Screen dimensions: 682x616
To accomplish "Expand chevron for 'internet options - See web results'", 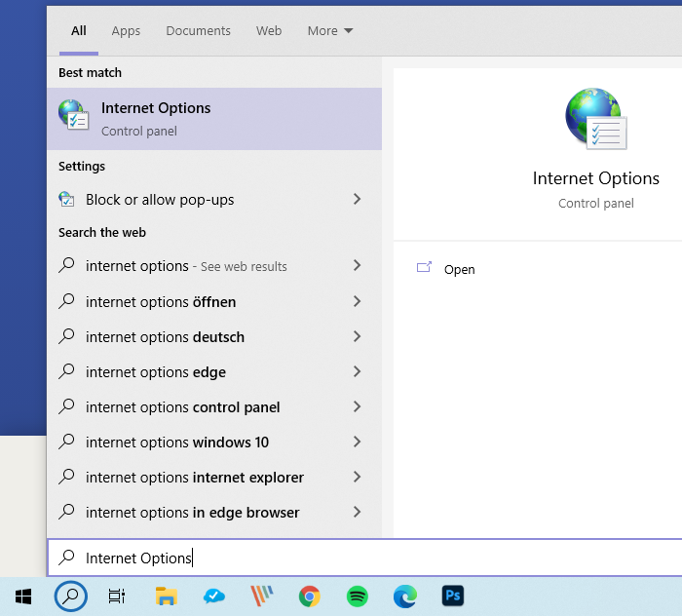I will [x=358, y=265].
